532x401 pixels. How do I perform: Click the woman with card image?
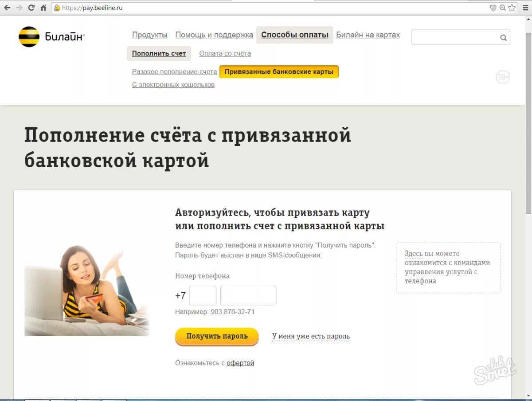coord(87,291)
